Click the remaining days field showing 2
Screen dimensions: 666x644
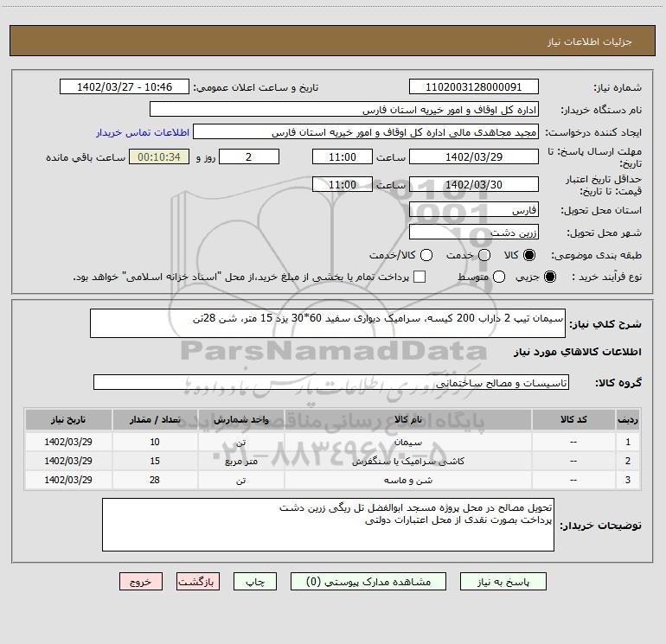pos(249,156)
